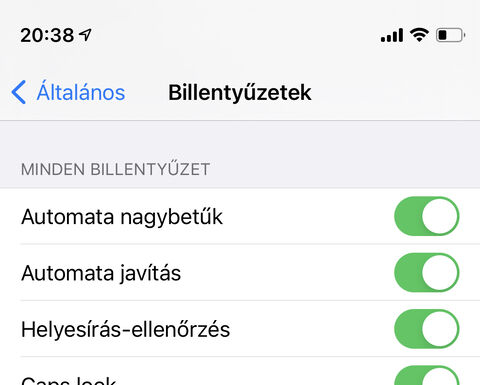Toggle off Helyesírás-ellenőrzés switch
The height and width of the screenshot is (385, 480).
427,329
